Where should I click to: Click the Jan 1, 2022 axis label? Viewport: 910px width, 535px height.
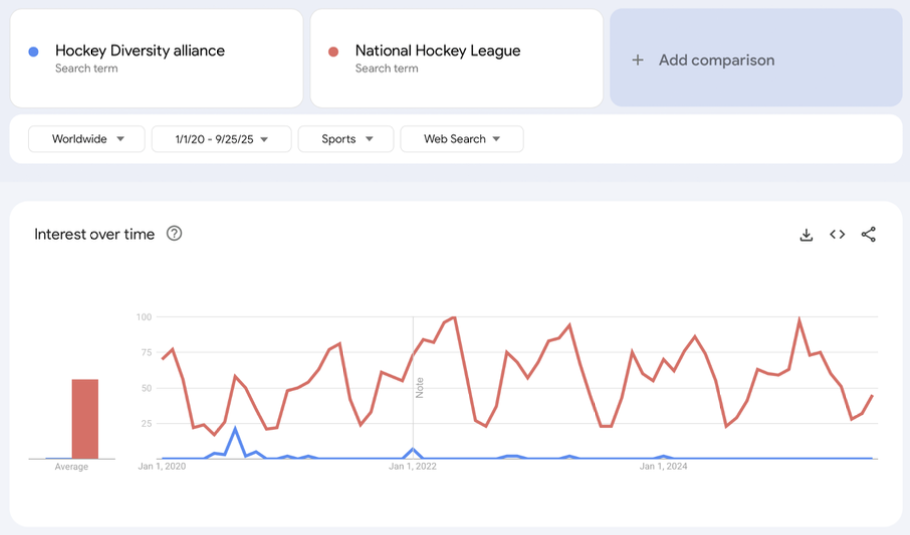[x=413, y=466]
